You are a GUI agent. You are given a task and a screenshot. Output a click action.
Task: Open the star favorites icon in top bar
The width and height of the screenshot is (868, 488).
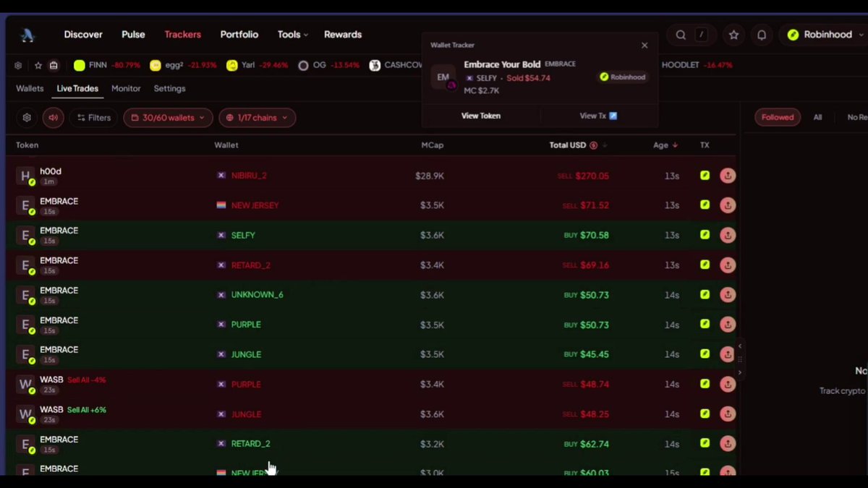click(x=733, y=35)
